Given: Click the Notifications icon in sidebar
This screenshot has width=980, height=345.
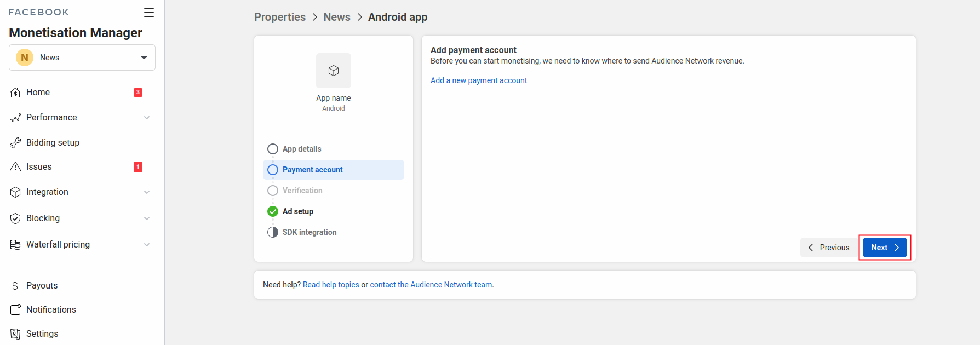Looking at the screenshot, I should coord(15,310).
